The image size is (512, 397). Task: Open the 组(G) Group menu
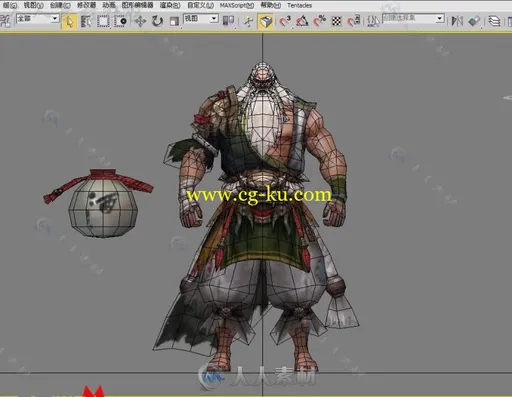[x=10, y=5]
